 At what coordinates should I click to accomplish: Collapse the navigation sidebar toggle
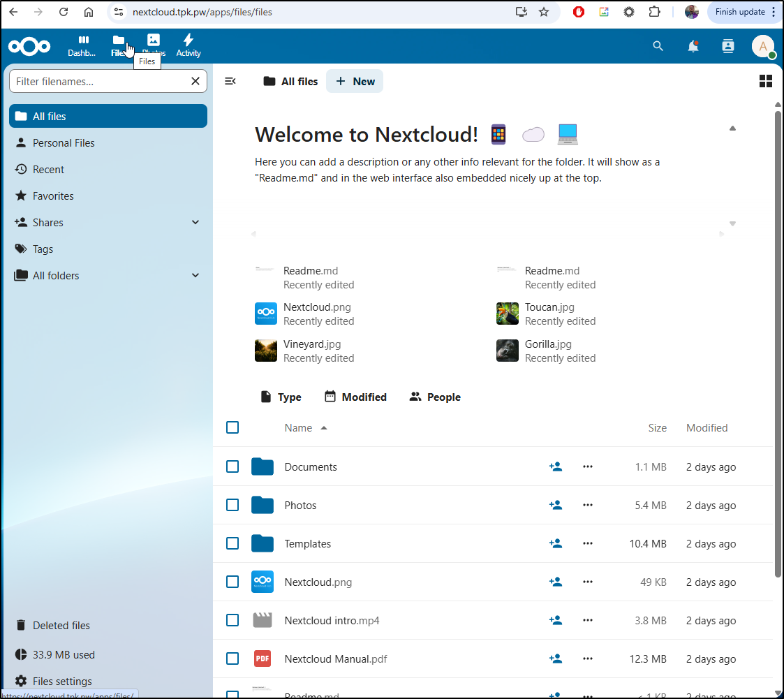[230, 81]
